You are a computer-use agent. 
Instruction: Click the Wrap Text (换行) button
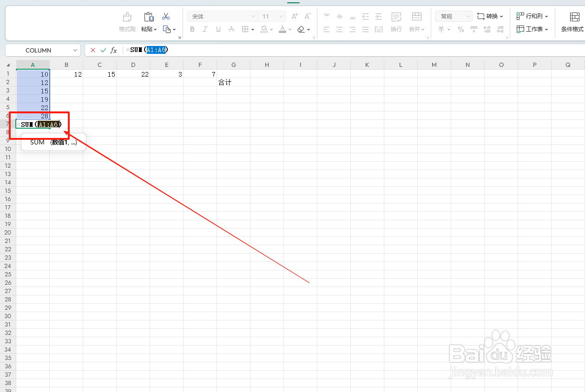pos(396,22)
